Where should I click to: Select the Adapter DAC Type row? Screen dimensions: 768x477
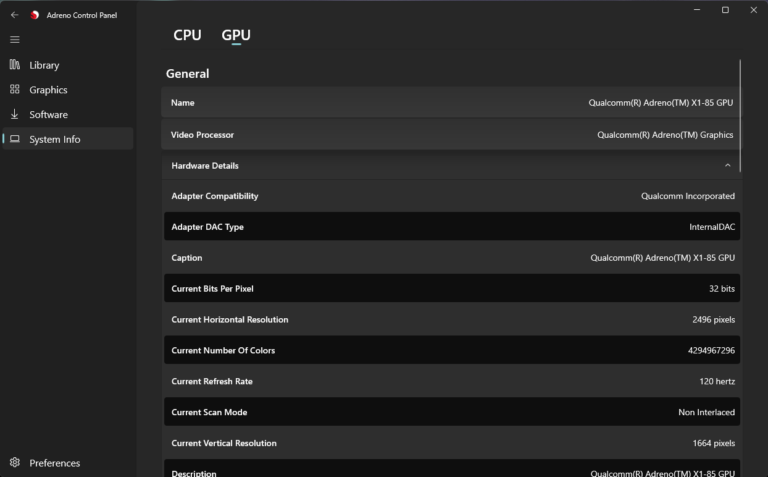coord(452,227)
